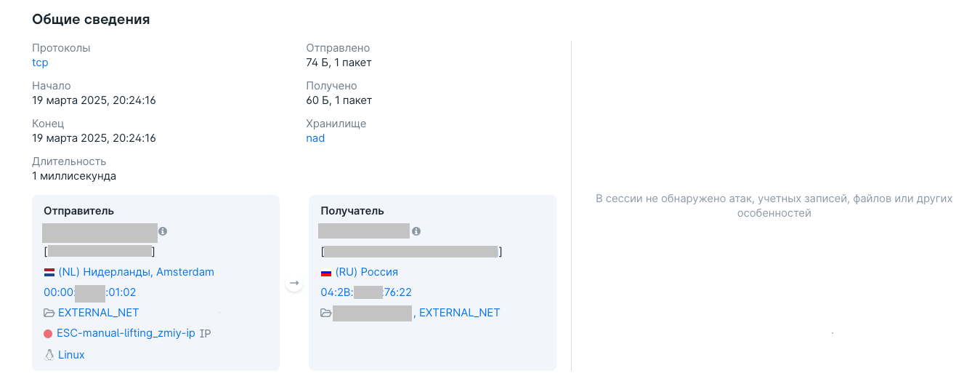Click the Linux penguin icon
This screenshot has width=980, height=392.
click(x=49, y=355)
